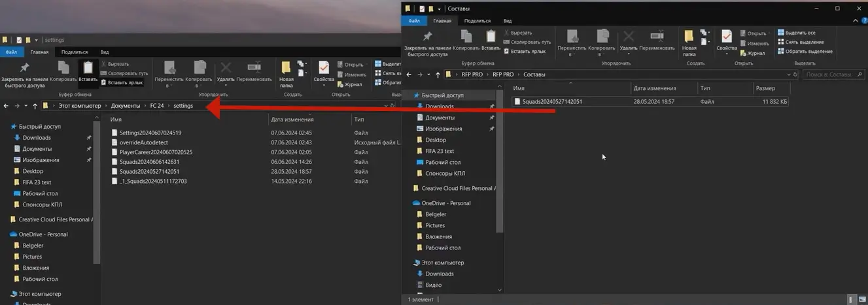Click Select all (Выделить все) in Составы window

[795, 33]
